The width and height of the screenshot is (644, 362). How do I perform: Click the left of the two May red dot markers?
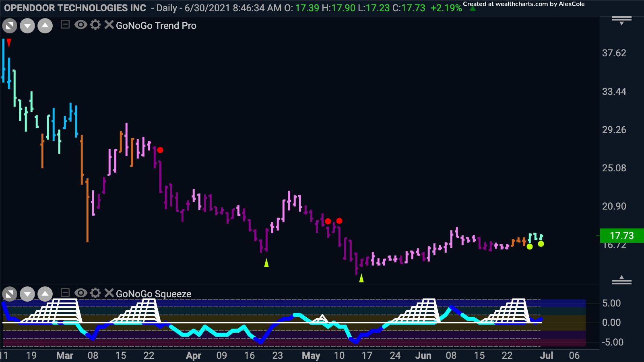(328, 221)
